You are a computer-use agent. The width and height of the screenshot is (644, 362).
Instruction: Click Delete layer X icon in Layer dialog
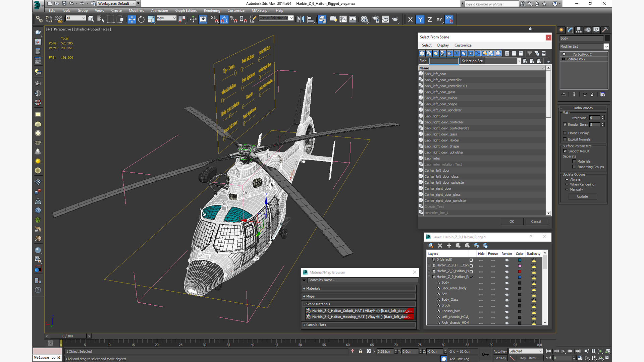click(440, 246)
